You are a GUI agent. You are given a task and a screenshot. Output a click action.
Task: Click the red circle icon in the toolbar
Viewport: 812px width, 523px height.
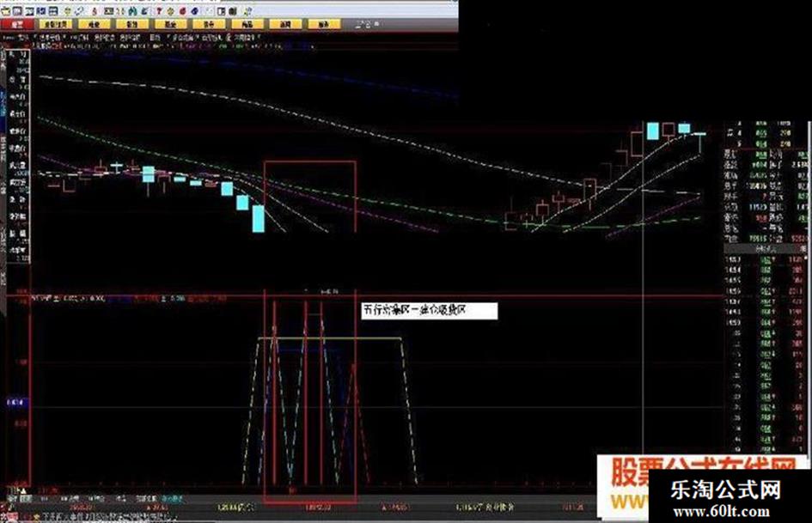tap(182, 11)
